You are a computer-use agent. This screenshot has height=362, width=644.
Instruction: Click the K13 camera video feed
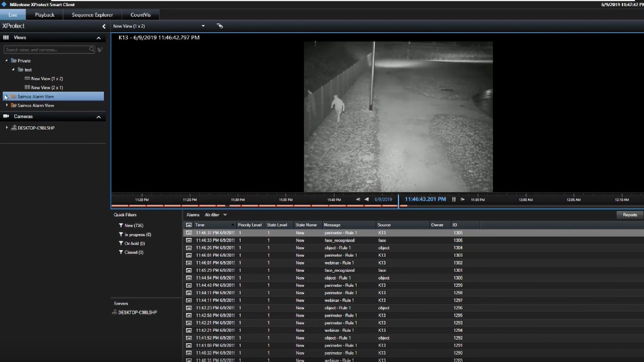click(398, 117)
